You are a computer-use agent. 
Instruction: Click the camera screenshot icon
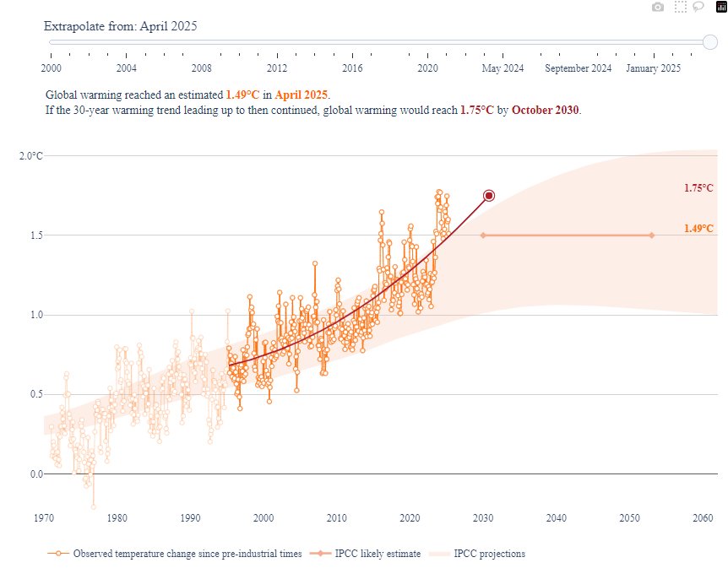(x=658, y=7)
